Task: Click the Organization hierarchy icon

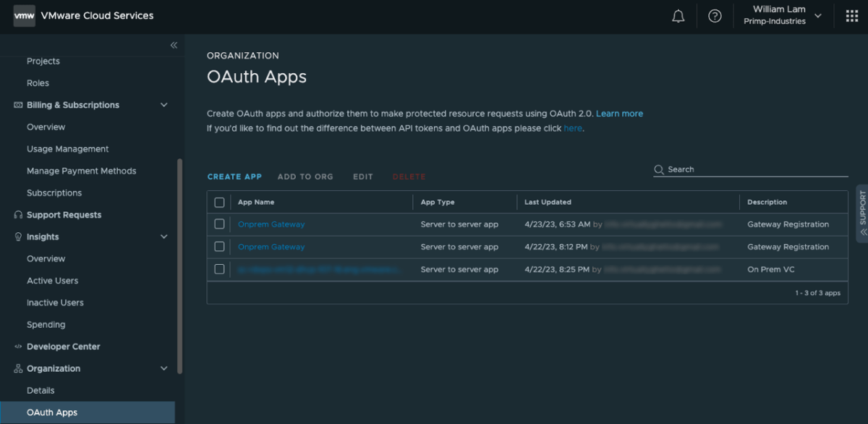Action: [x=19, y=368]
